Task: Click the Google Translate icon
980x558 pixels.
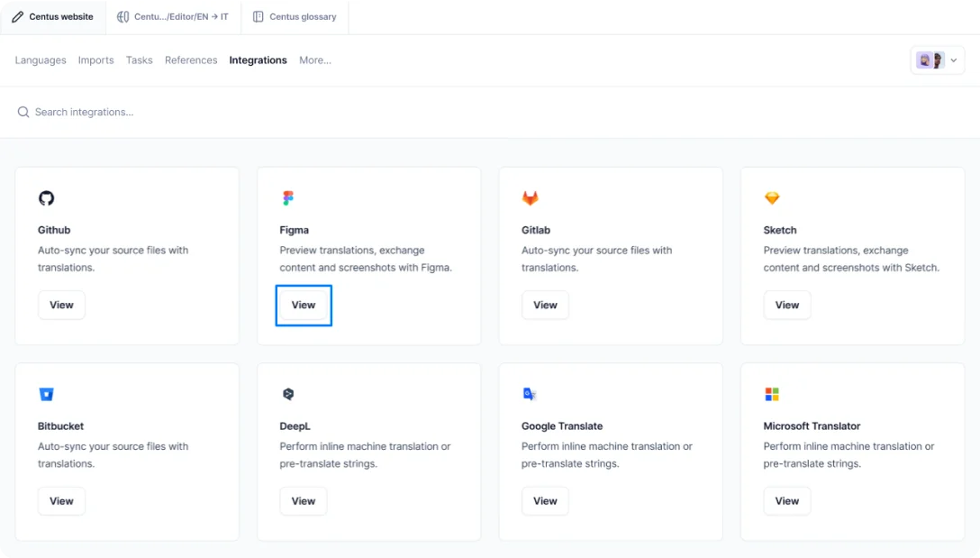Action: coord(529,393)
